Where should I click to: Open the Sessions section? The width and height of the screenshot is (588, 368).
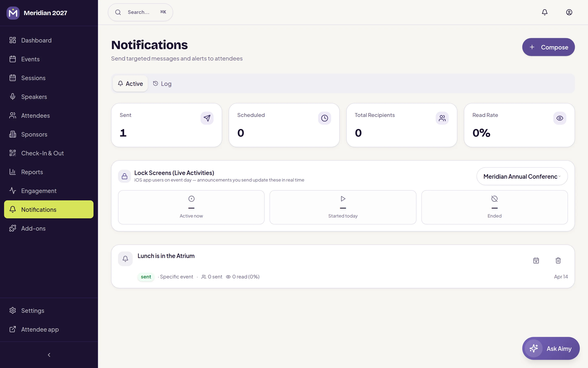[49, 78]
